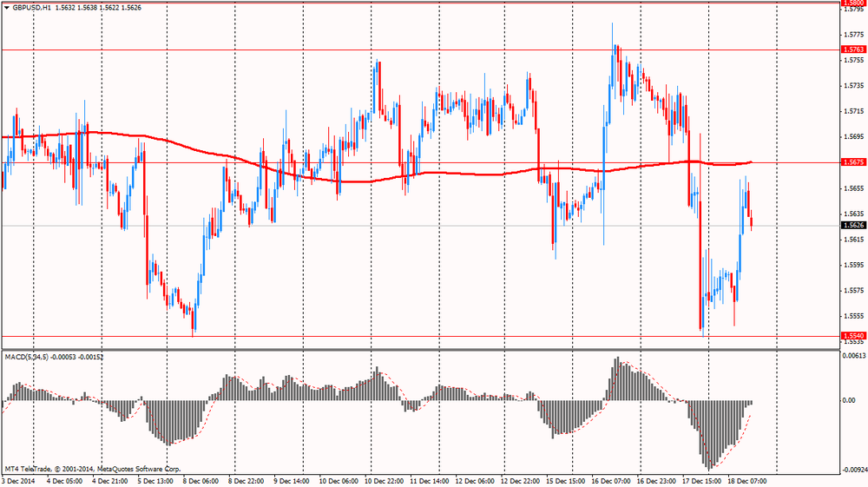The image size is (868, 487).
Task: Click the MT4 TeleTrade copyright text
Action: pyautogui.click(x=91, y=466)
